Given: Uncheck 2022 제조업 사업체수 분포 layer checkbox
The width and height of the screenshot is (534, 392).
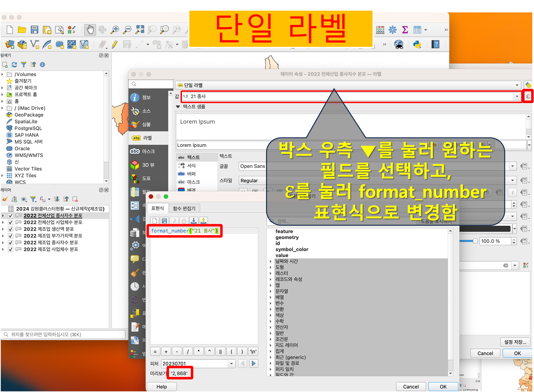Looking at the screenshot, I should [10, 249].
